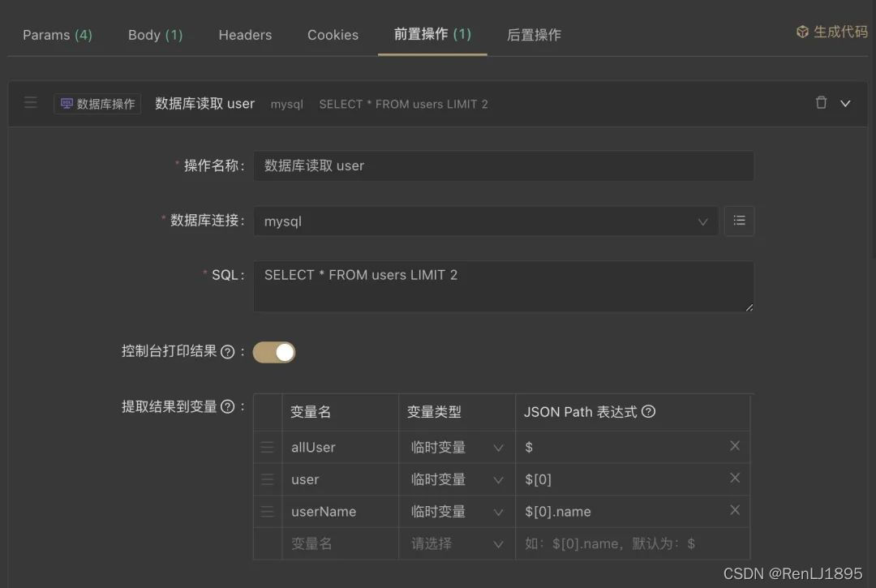Click the help icon next to 提取结果到变量

click(x=227, y=406)
